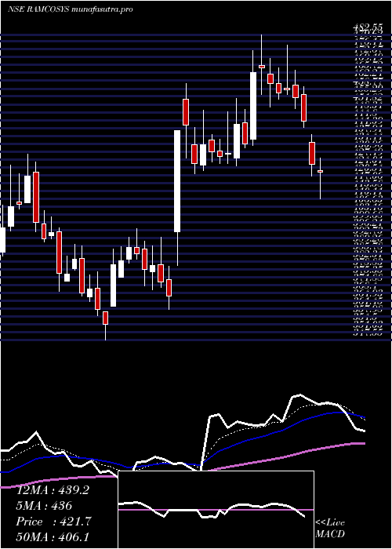Image resolution: width=392 pixels, height=549 pixels.
Task: Click the 5MA : 436 label
Action: click(x=44, y=506)
